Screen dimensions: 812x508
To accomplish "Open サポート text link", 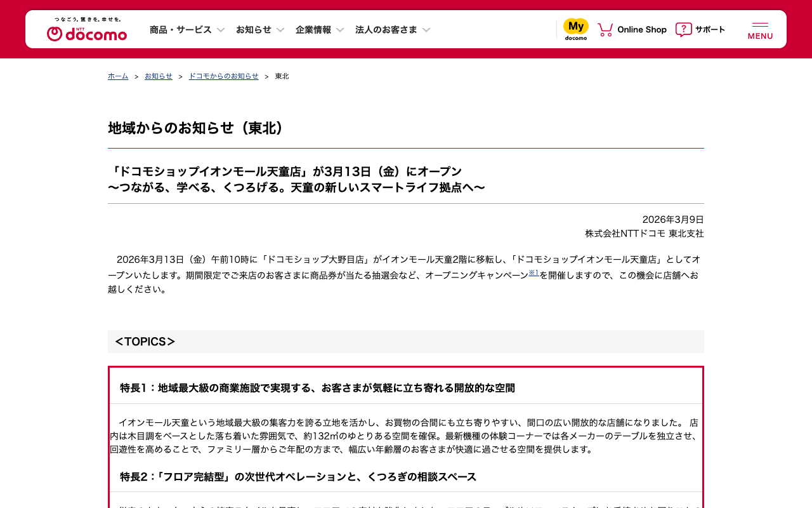I will click(710, 29).
